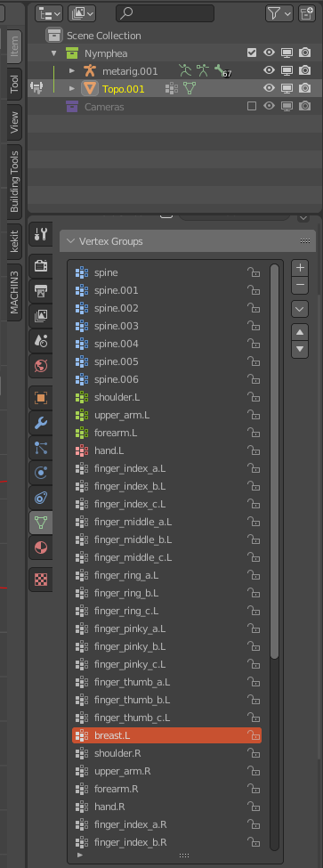Switch to the Building Tools sidebar tab
The image size is (323, 868).
pyautogui.click(x=14, y=182)
